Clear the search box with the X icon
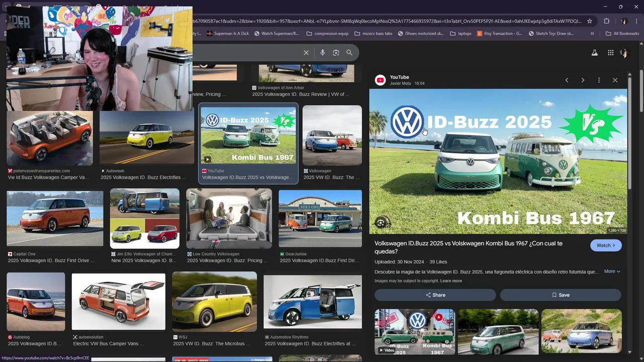Viewport: 644px width, 362px height. (x=306, y=53)
